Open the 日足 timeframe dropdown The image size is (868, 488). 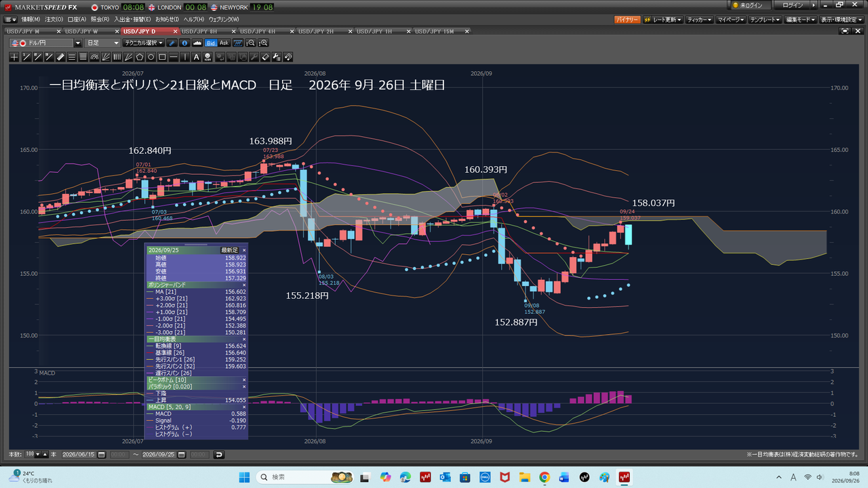(102, 43)
